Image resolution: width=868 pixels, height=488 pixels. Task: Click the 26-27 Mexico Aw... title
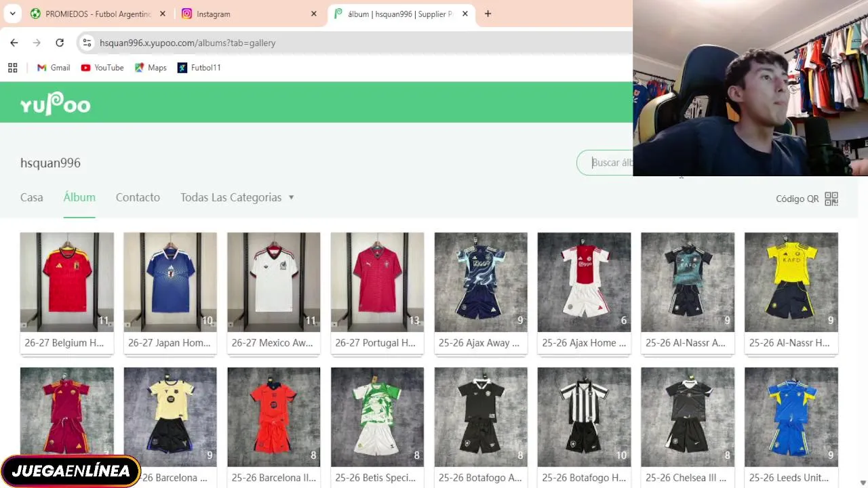272,343
